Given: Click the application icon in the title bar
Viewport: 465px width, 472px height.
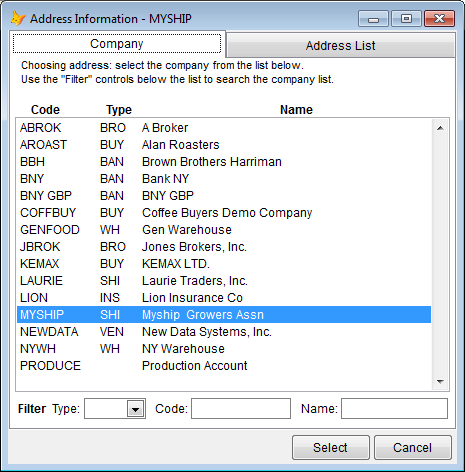Looking at the screenshot, I should [18, 18].
